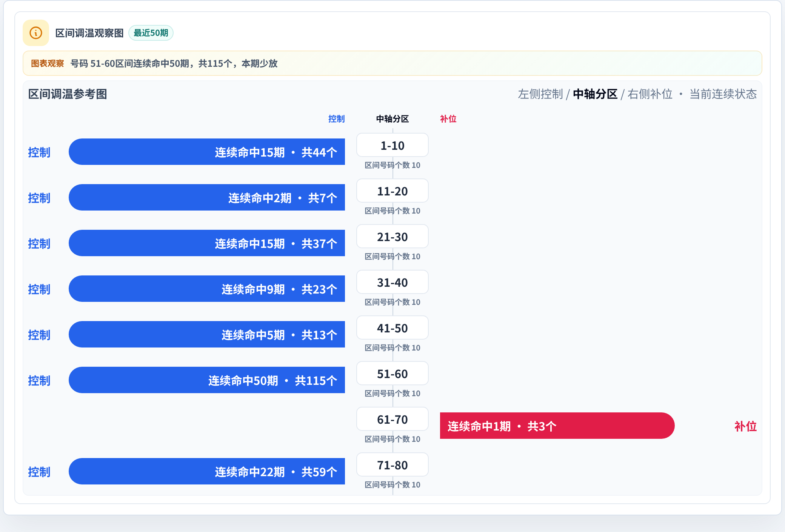Click 区间号码个数 10 under 31-40

click(x=392, y=302)
